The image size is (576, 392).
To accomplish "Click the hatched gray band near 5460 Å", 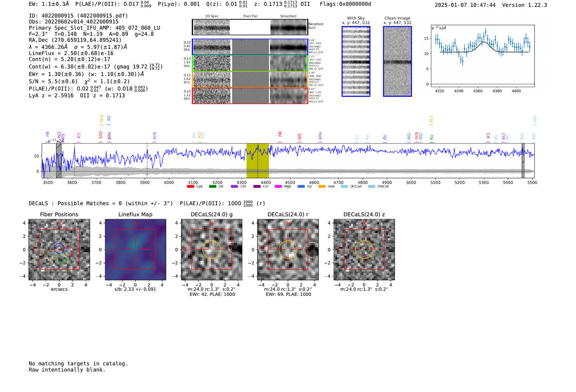I will click(x=523, y=161).
